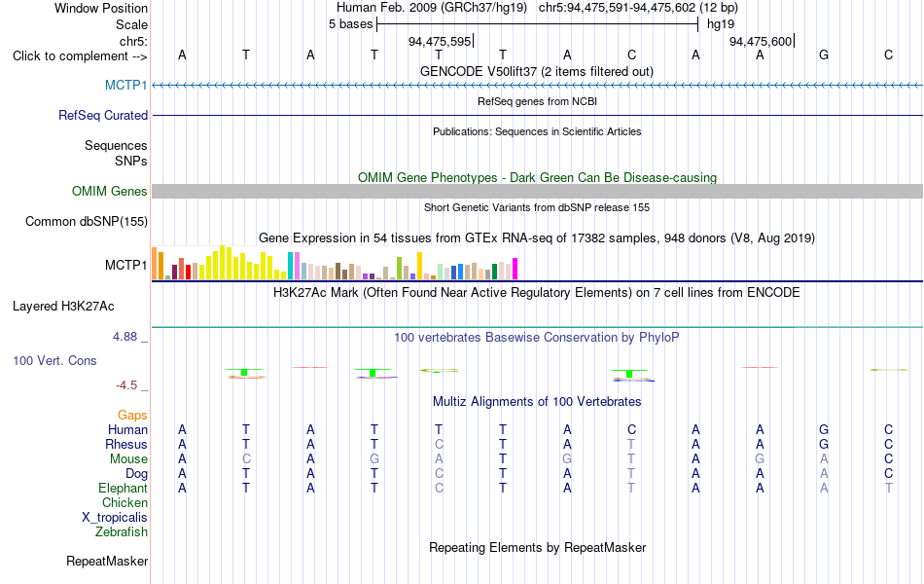Click the hg19 label beside scale bar
The height and width of the screenshot is (584, 924).
tap(721, 24)
